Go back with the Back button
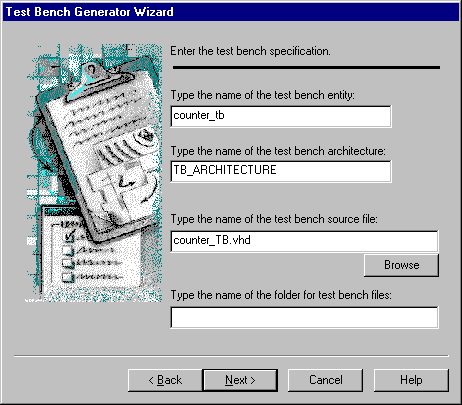Screen dimensions: 462x405 coord(165,380)
